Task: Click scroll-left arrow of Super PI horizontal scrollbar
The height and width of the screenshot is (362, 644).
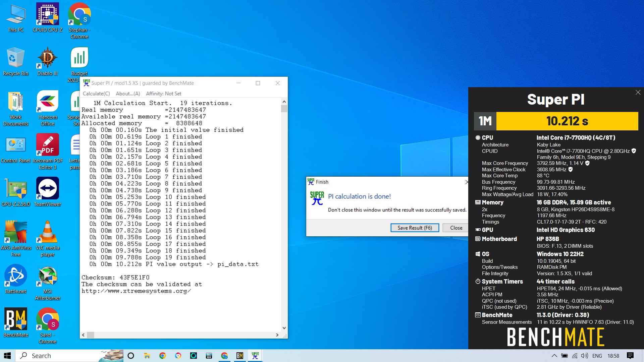Action: click(84, 335)
